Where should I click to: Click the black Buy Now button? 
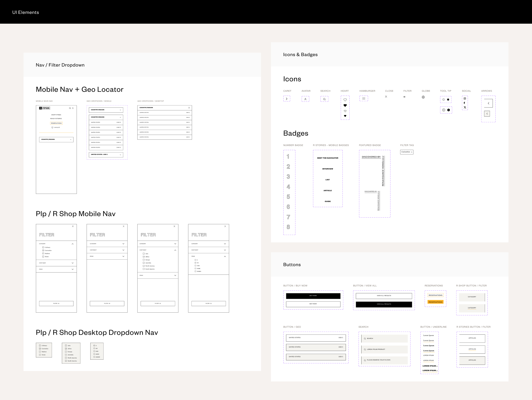[x=313, y=296]
